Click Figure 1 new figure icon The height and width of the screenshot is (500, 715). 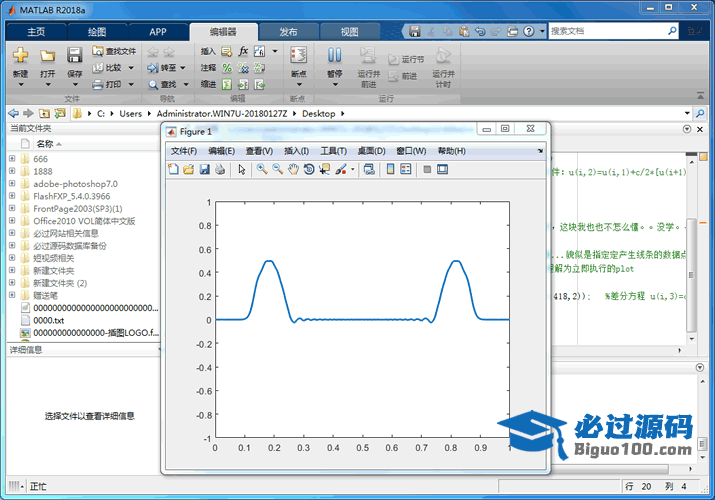[x=173, y=169]
